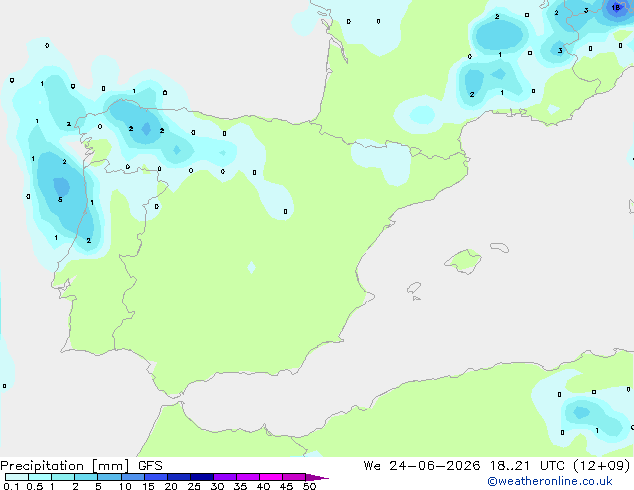Click the '20' legend scale label

(x=171, y=486)
